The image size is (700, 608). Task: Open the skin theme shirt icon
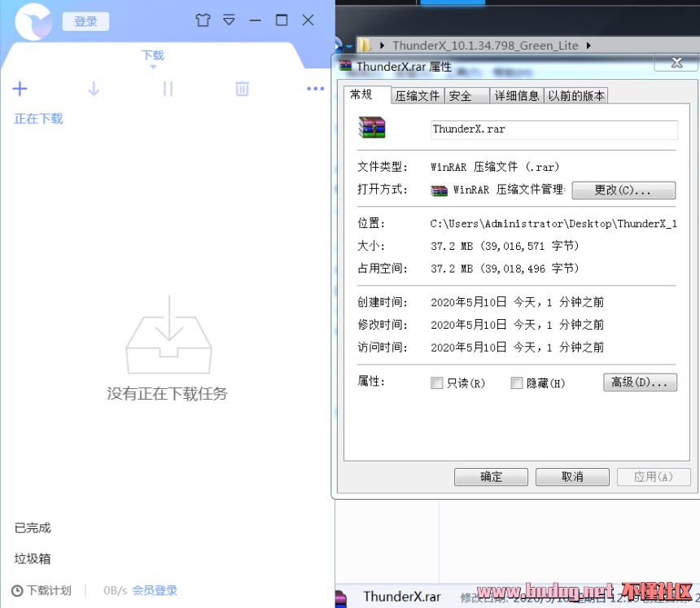click(203, 20)
